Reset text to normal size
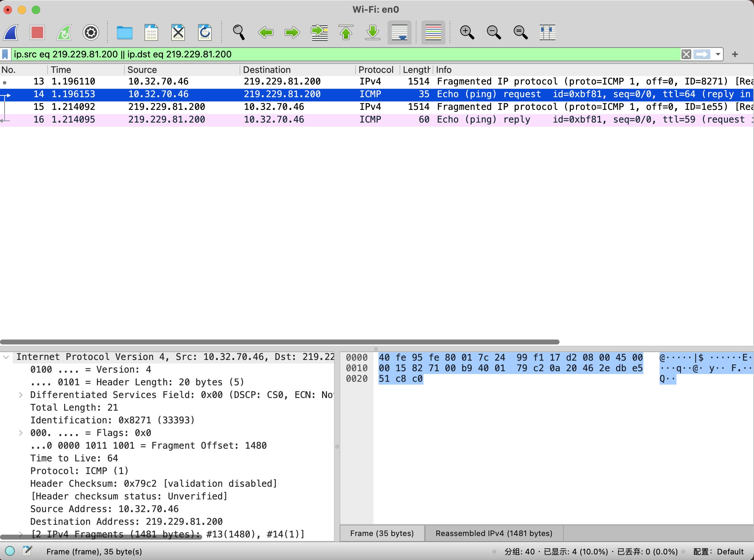Viewport: 754px width, 560px height. (x=520, y=32)
